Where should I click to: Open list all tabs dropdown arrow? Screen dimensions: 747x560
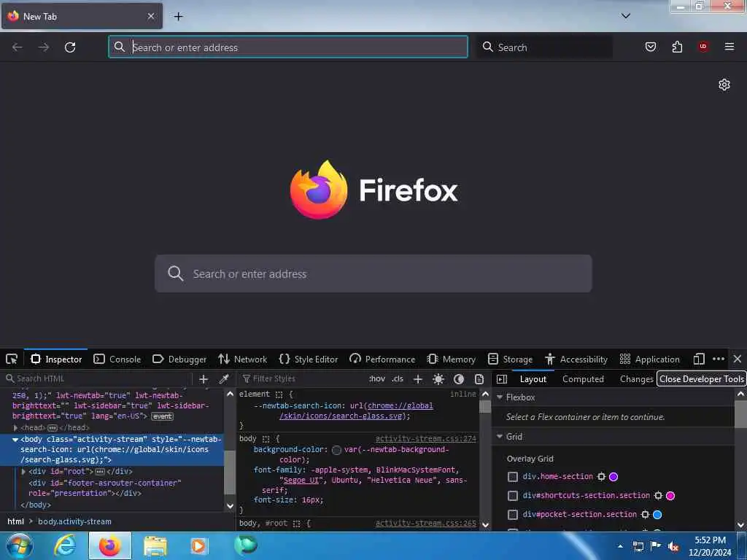click(x=626, y=16)
